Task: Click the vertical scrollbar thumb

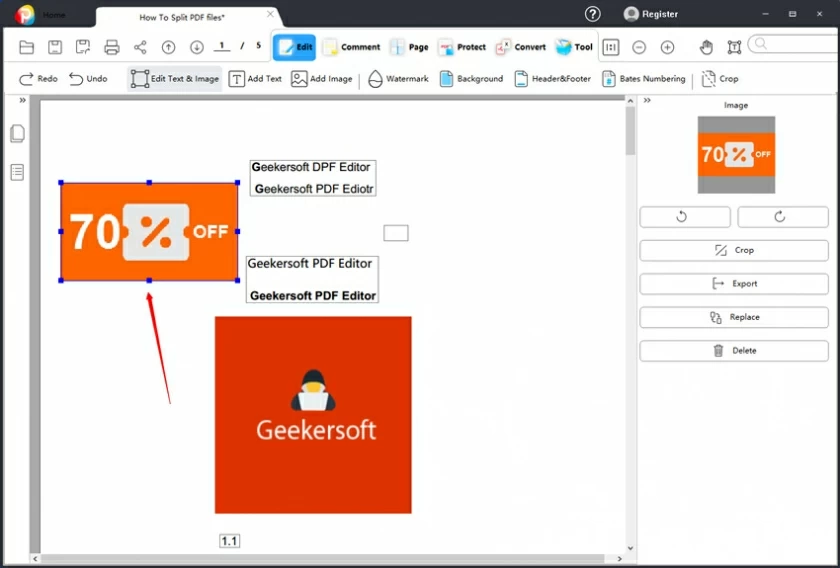Action: 630,131
